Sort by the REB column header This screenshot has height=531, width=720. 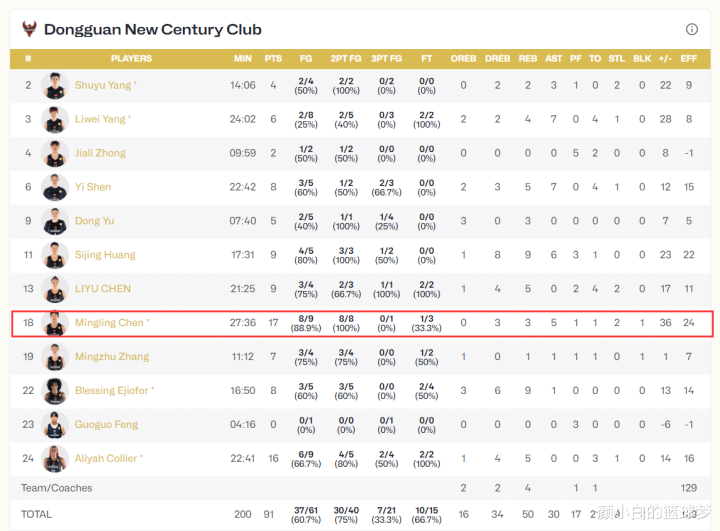pyautogui.click(x=528, y=59)
